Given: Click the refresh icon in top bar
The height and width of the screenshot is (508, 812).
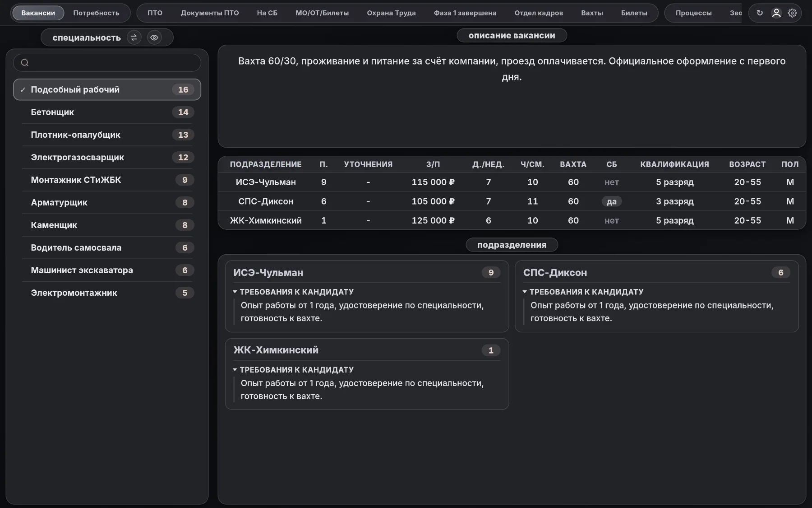Looking at the screenshot, I should click(760, 13).
